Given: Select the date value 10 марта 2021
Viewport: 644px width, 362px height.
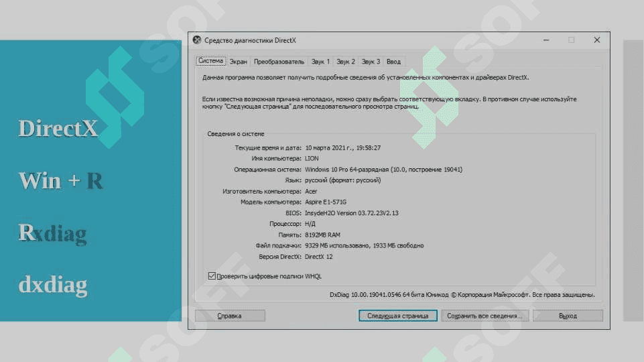Looking at the screenshot, I should pyautogui.click(x=342, y=147).
